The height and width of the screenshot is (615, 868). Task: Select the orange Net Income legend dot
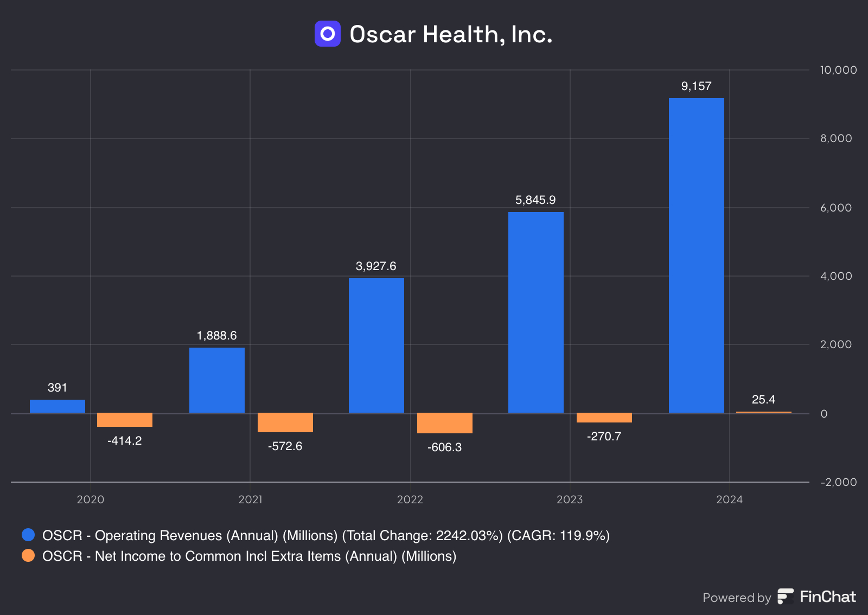pos(28,556)
